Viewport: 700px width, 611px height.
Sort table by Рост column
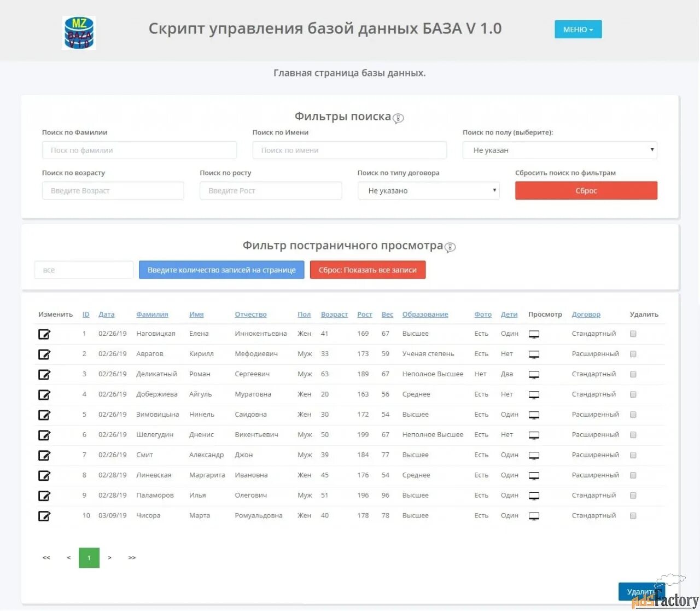click(365, 315)
